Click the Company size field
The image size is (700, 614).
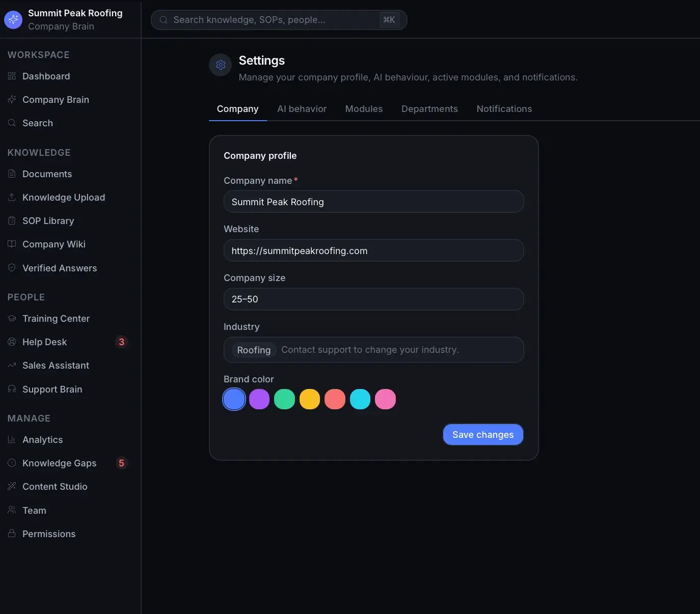(373, 299)
